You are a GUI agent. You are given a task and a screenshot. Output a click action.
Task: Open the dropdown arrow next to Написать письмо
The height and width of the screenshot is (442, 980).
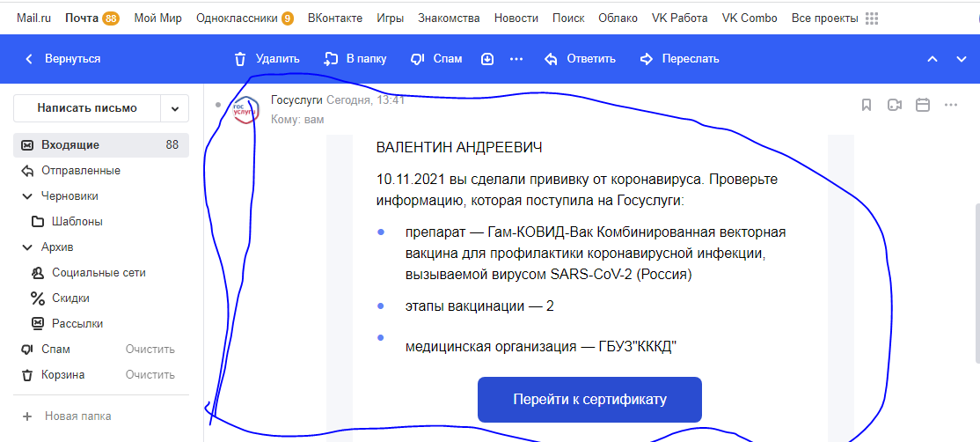click(174, 108)
